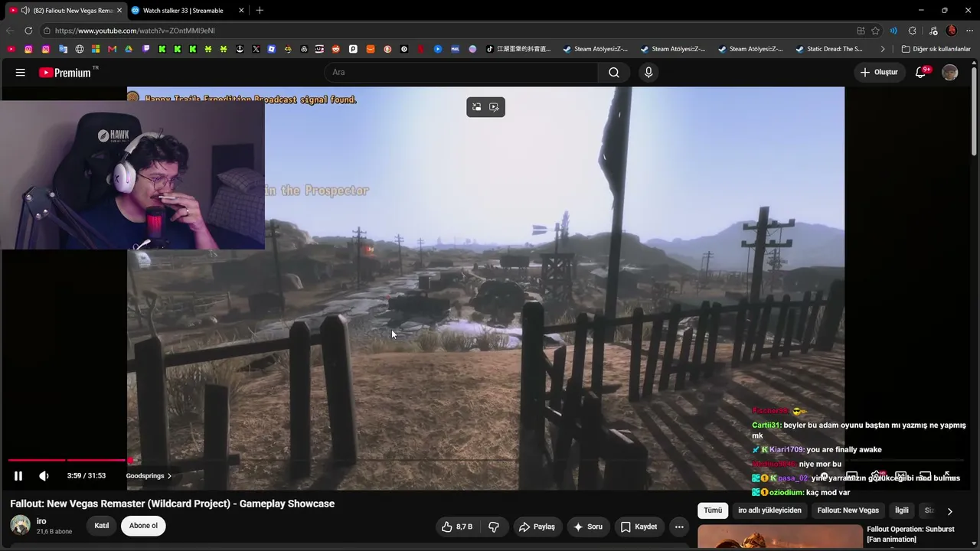The width and height of the screenshot is (980, 551).
Task: Show more filter chips with right arrow
Action: click(x=949, y=511)
